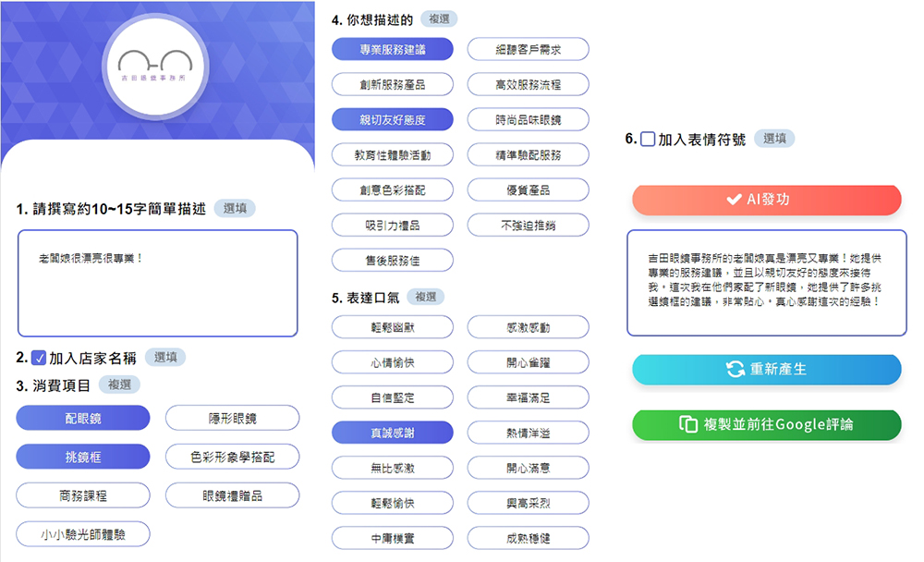Choose the 輕鬆幽默 tone
This screenshot has height=562, width=924.
tap(393, 326)
